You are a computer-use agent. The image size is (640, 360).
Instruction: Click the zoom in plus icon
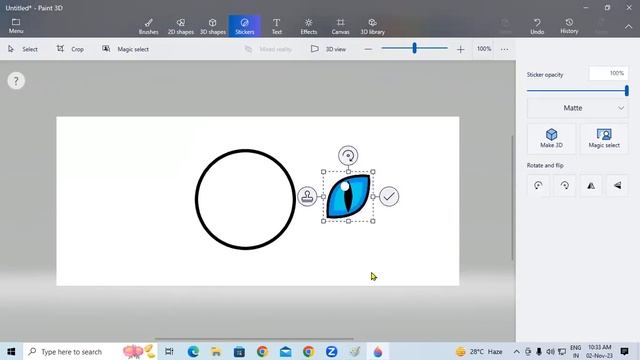click(460, 49)
